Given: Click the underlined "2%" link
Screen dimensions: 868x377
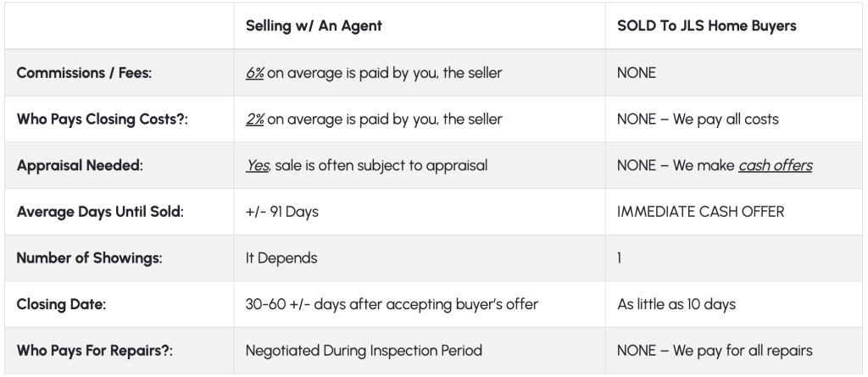Looking at the screenshot, I should 255,119.
